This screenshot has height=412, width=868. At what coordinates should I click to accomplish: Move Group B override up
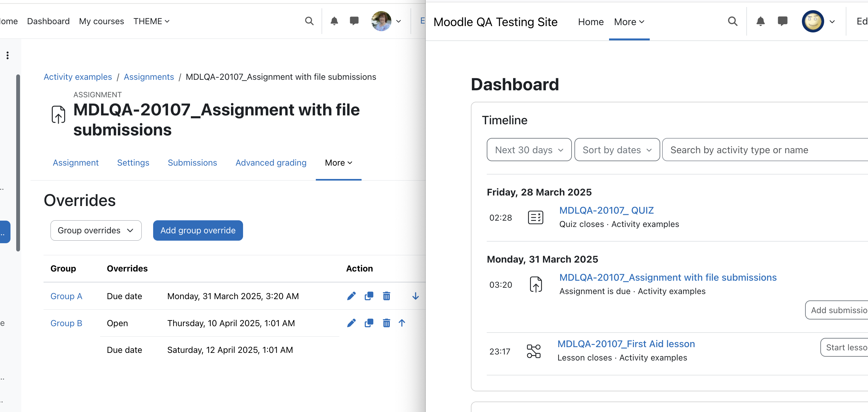pyautogui.click(x=401, y=323)
